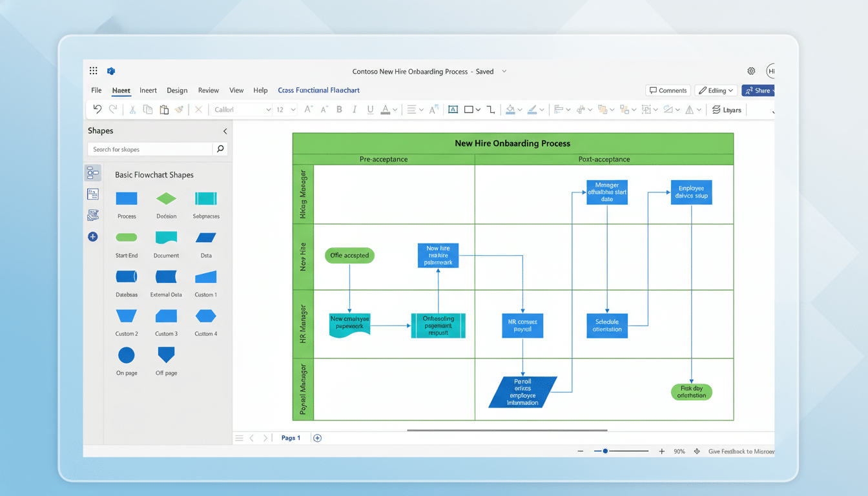Viewport: 868px width, 496px height.
Task: Collapse the Shapes panel with the chevron
Action: pyautogui.click(x=225, y=130)
